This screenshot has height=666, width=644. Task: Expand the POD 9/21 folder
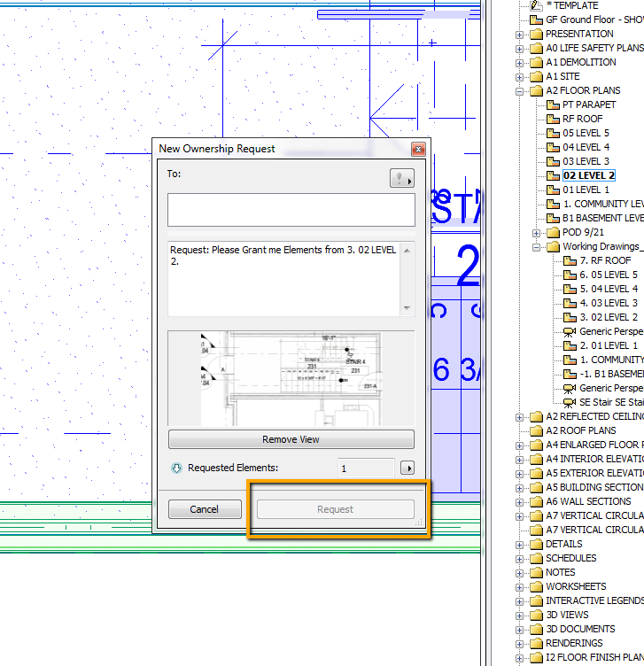[536, 233]
